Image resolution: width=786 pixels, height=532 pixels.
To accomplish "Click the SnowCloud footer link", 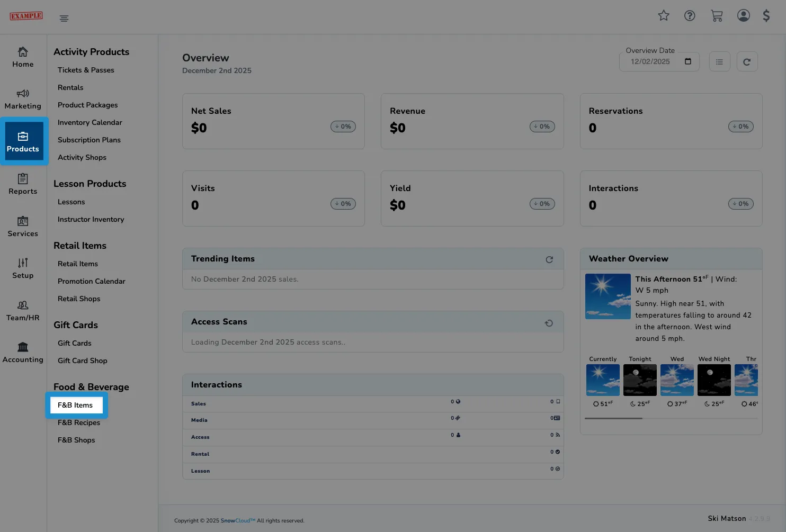I will [x=238, y=520].
